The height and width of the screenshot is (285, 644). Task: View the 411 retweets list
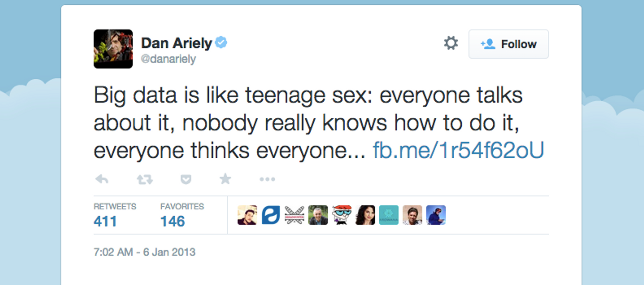[x=105, y=221]
